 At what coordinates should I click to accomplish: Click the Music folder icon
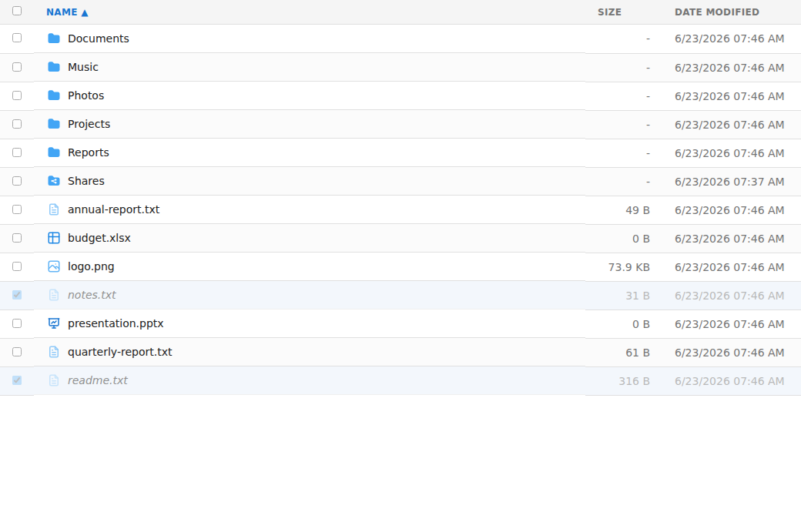click(x=54, y=67)
